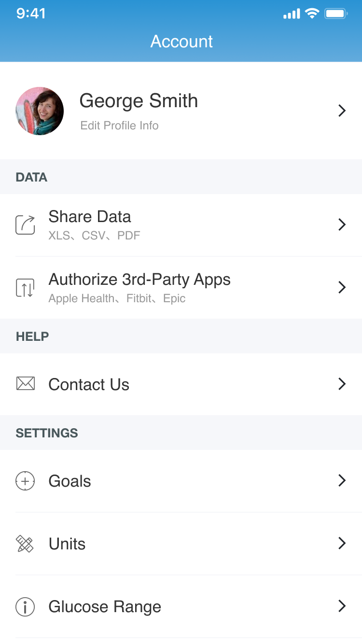Open the Units settings item
Image resolution: width=362 pixels, height=644 pixels.
point(67,544)
